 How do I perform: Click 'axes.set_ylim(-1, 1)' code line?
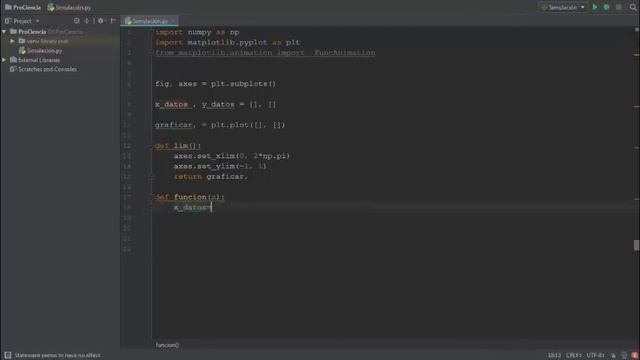pyautogui.click(x=220, y=166)
